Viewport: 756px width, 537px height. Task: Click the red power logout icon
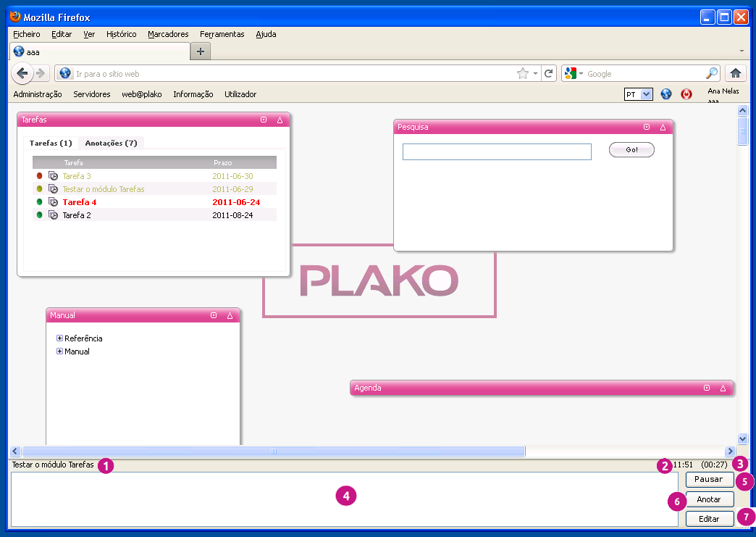[686, 94]
